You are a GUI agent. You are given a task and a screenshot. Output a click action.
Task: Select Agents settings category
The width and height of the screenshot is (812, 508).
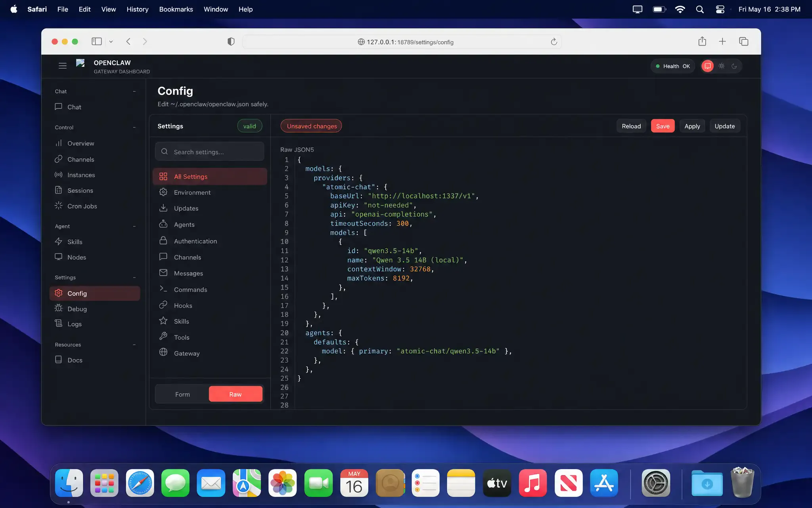[x=210, y=225]
